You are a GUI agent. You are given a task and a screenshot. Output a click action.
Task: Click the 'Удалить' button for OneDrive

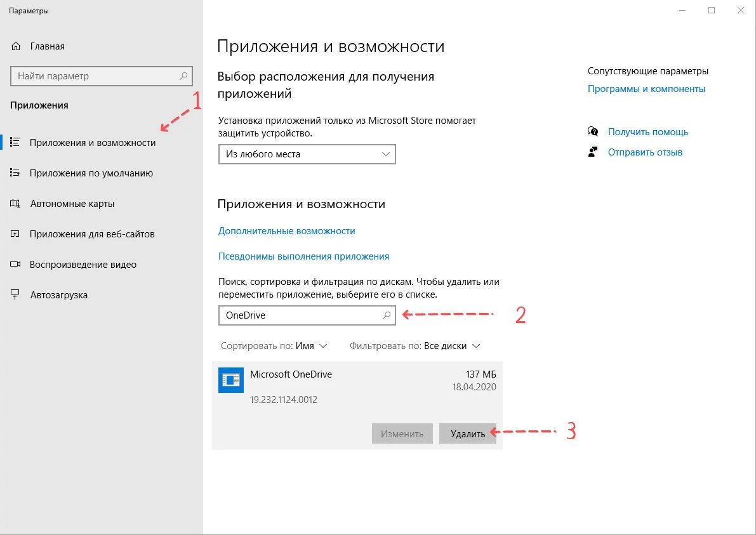click(468, 434)
